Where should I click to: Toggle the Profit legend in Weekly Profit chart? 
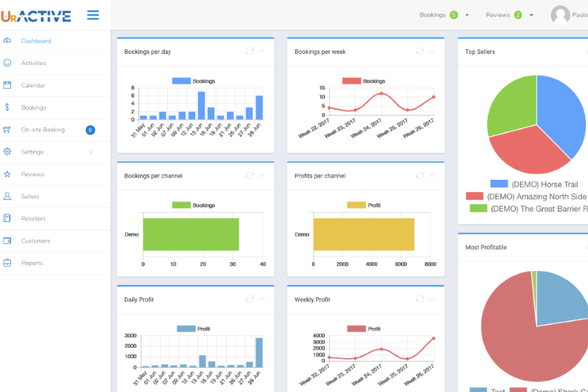364,328
